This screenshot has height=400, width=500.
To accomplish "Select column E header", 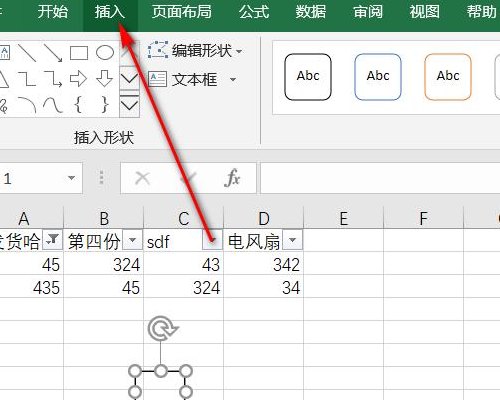I will click(x=344, y=218).
